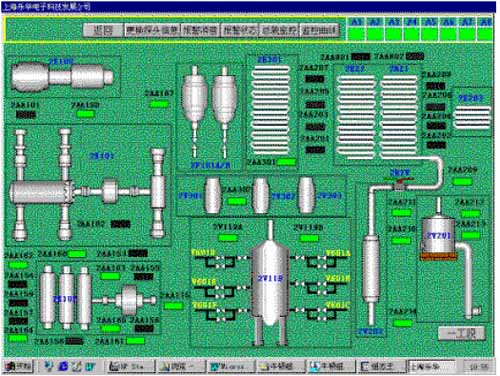This screenshot has width=500, height=376.
Task: Toggle the A5 green status indicator
Action: point(430,34)
